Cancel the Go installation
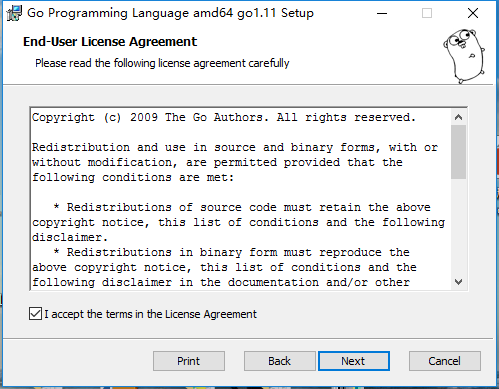The width and height of the screenshot is (499, 389). [x=445, y=361]
